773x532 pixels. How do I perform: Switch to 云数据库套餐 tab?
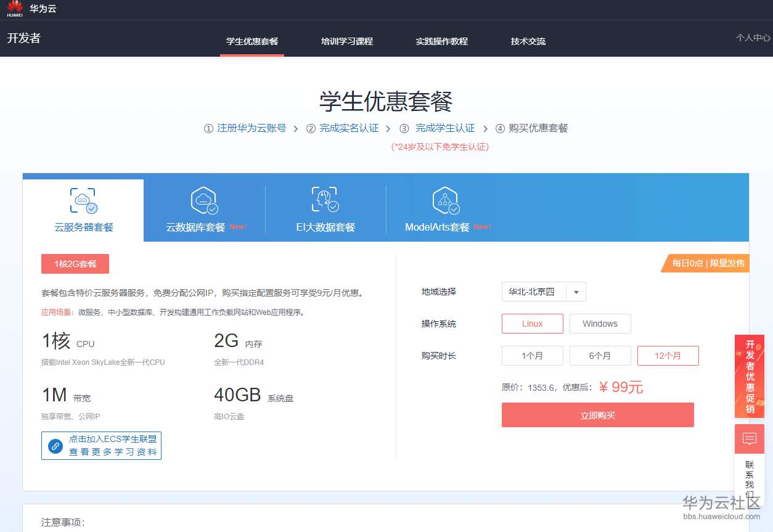[x=204, y=210]
